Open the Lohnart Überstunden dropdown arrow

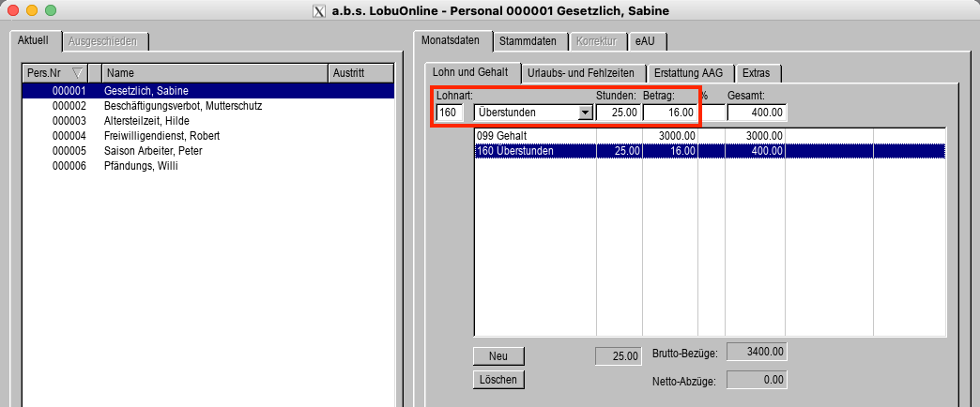(x=585, y=113)
